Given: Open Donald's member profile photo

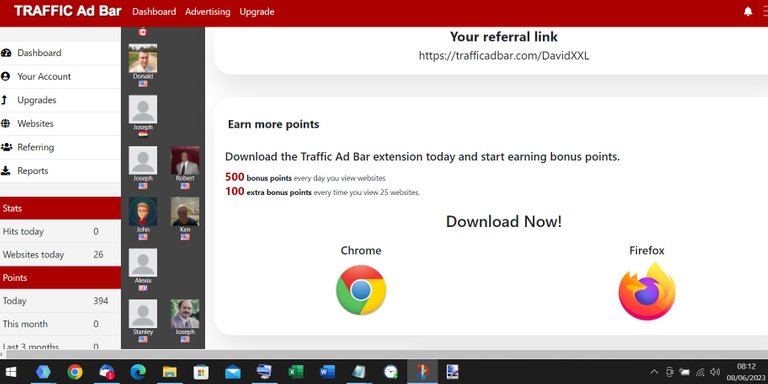Looking at the screenshot, I should [143, 58].
